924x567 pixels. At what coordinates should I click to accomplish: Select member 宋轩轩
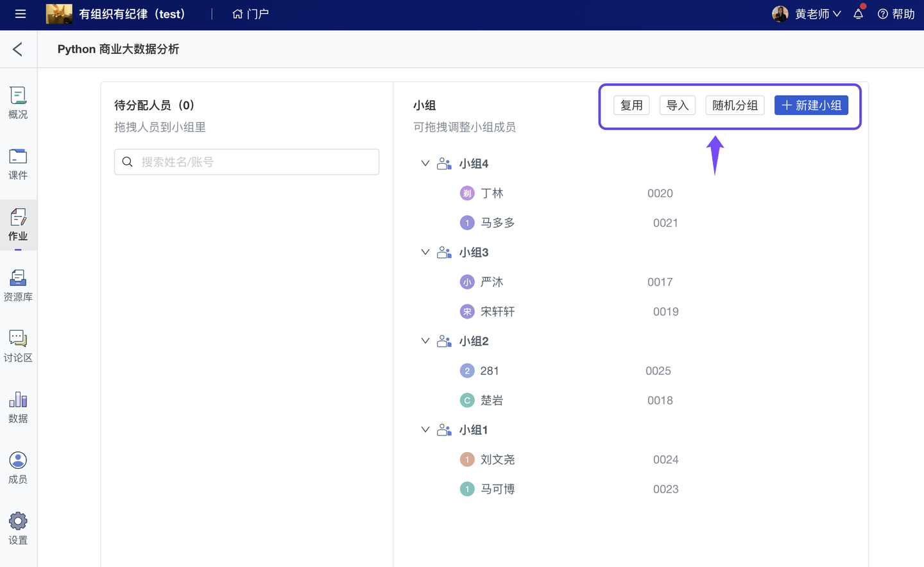497,311
